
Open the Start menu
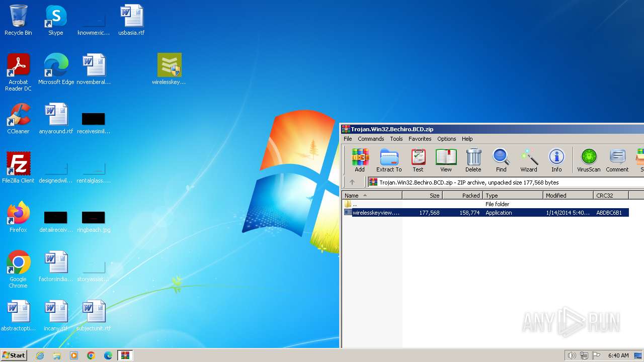(14, 355)
